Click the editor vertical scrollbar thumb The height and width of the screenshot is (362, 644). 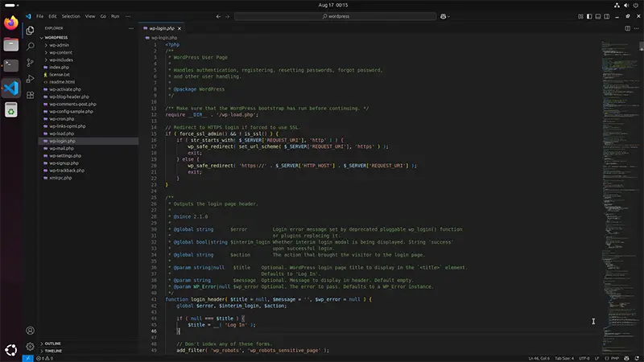(x=641, y=46)
